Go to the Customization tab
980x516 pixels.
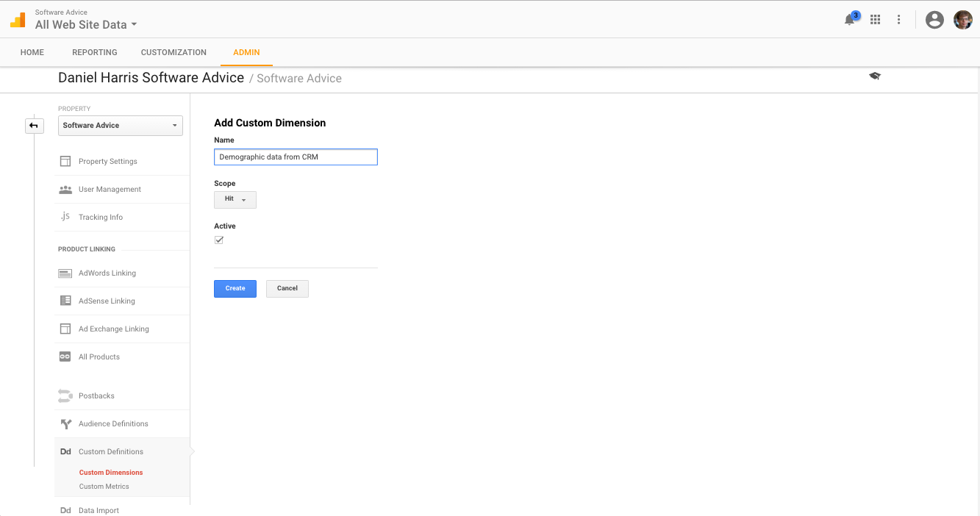[174, 52]
